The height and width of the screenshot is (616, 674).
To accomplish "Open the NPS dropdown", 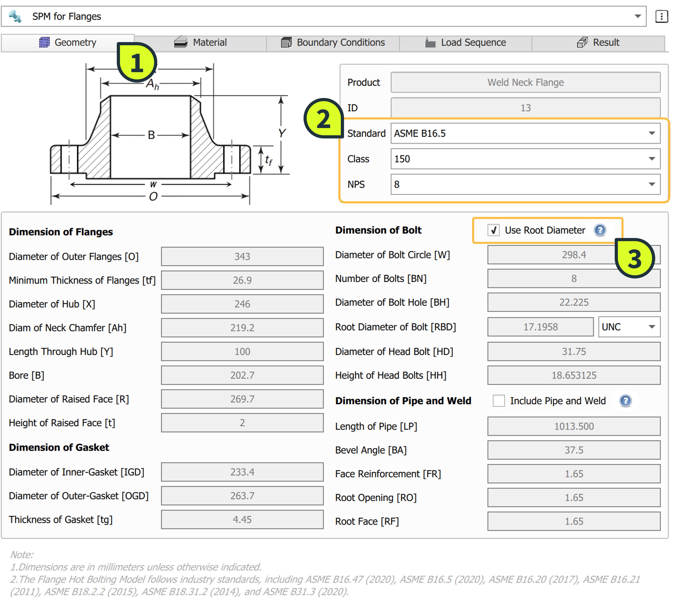I will point(651,184).
